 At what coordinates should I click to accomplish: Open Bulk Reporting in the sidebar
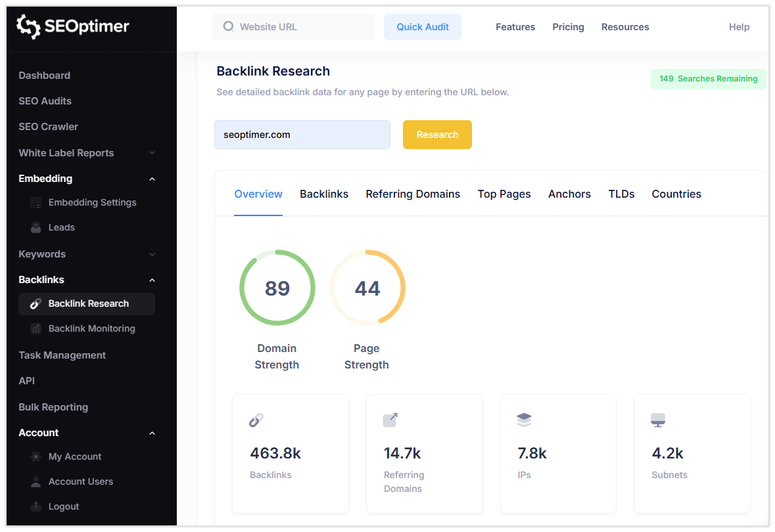(x=53, y=407)
